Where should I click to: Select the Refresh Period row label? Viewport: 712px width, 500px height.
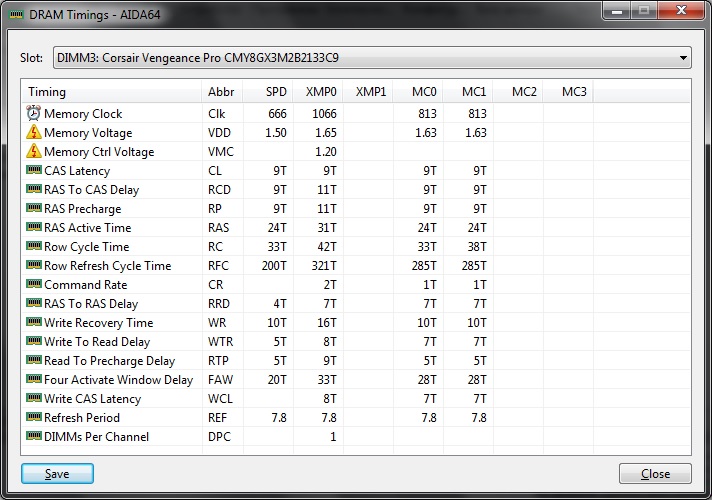pyautogui.click(x=82, y=418)
